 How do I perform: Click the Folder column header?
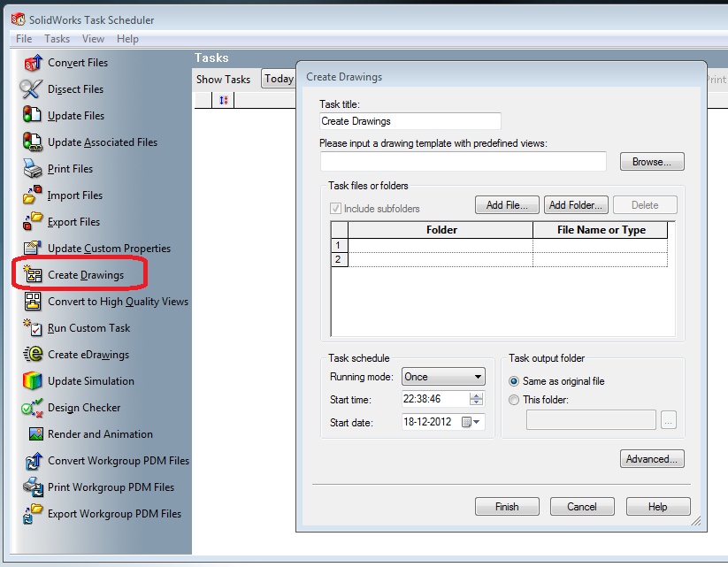click(441, 230)
